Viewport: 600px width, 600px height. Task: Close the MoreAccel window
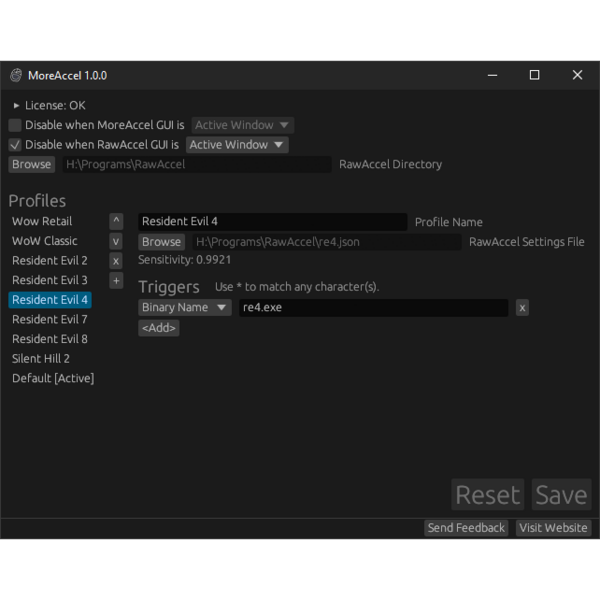tap(577, 75)
